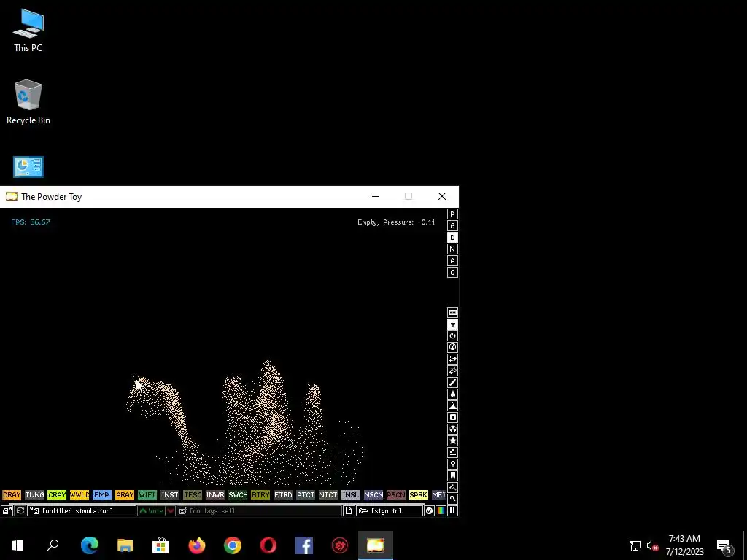Open the Game of Life category
Viewport: 747px width, 560px height.
click(x=452, y=452)
